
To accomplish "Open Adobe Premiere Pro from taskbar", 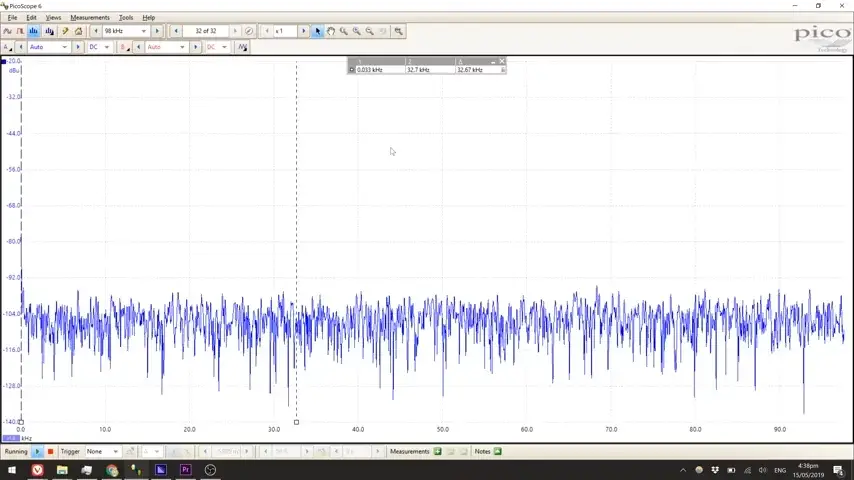I will tap(186, 470).
